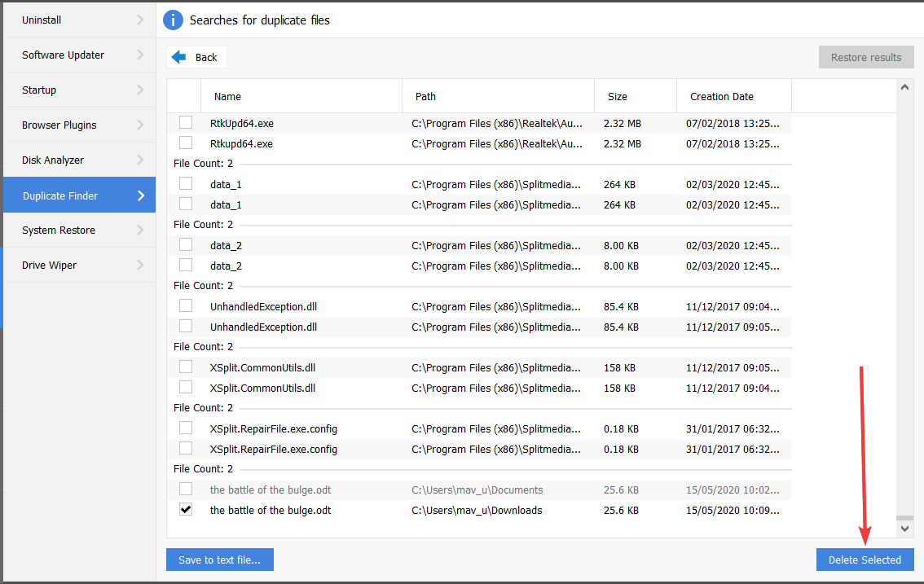Click the blue info icon
Screen dimensions: 924x584
[173, 20]
